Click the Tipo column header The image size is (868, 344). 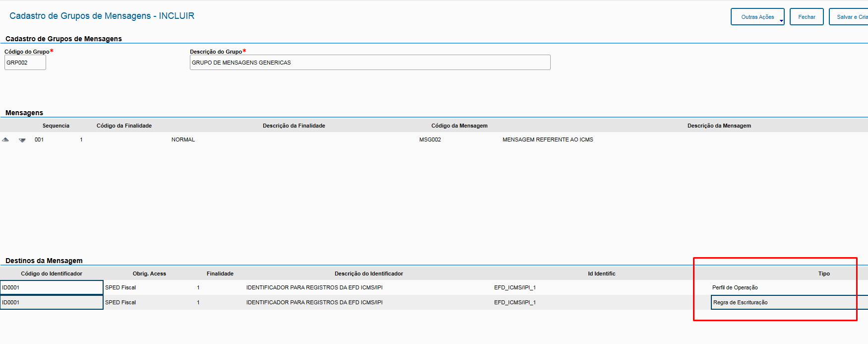[x=824, y=274]
